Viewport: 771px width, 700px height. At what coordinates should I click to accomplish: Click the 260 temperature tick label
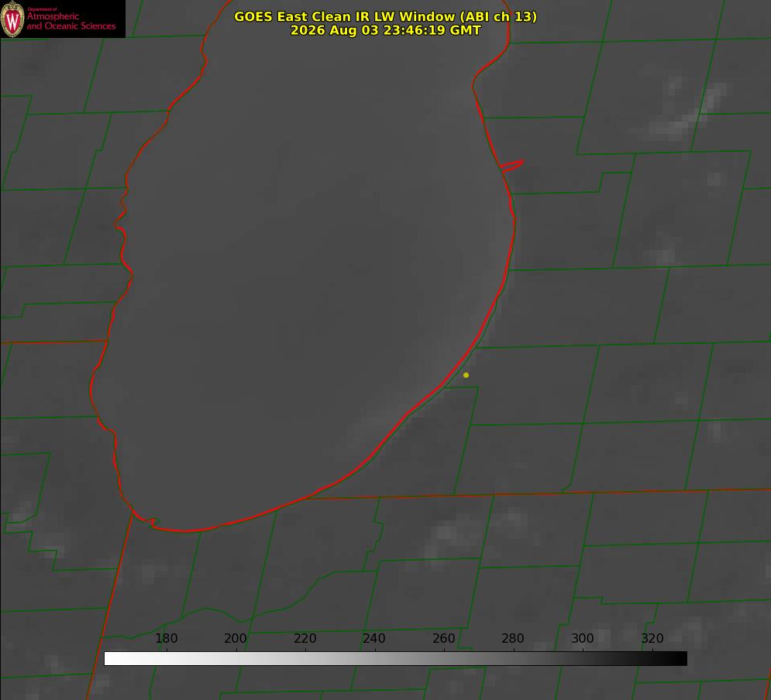[443, 638]
